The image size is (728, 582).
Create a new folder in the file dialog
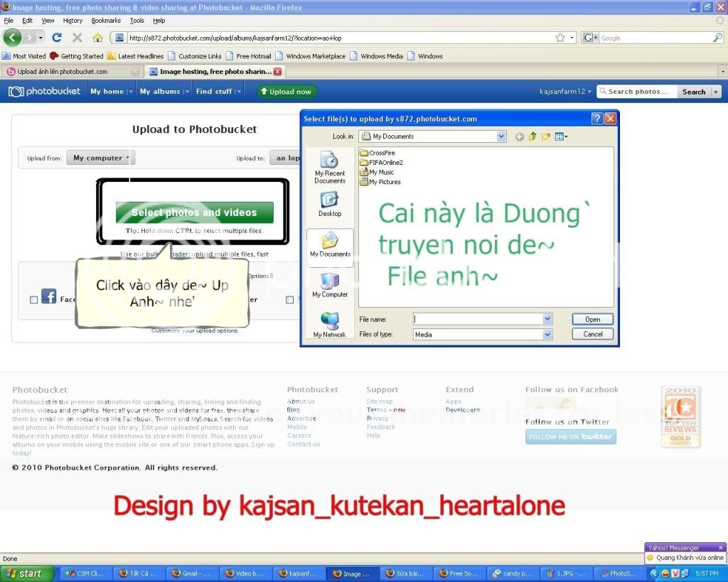546,136
